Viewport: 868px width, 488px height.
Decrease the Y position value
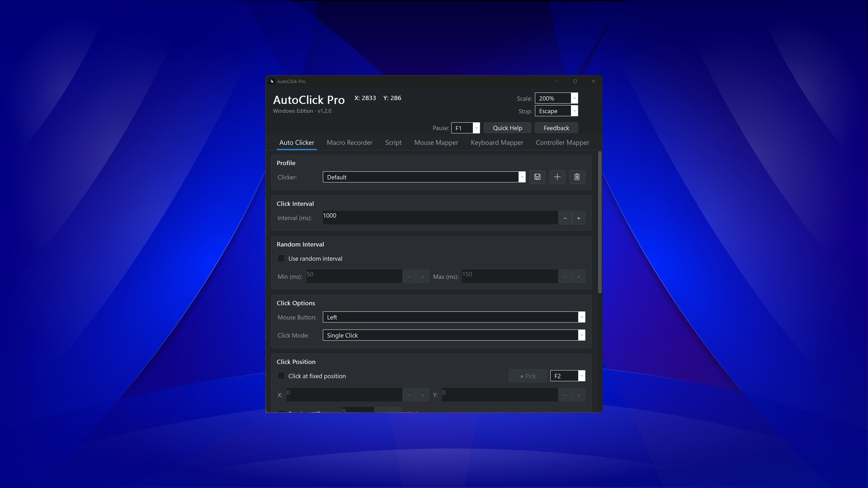click(x=565, y=395)
